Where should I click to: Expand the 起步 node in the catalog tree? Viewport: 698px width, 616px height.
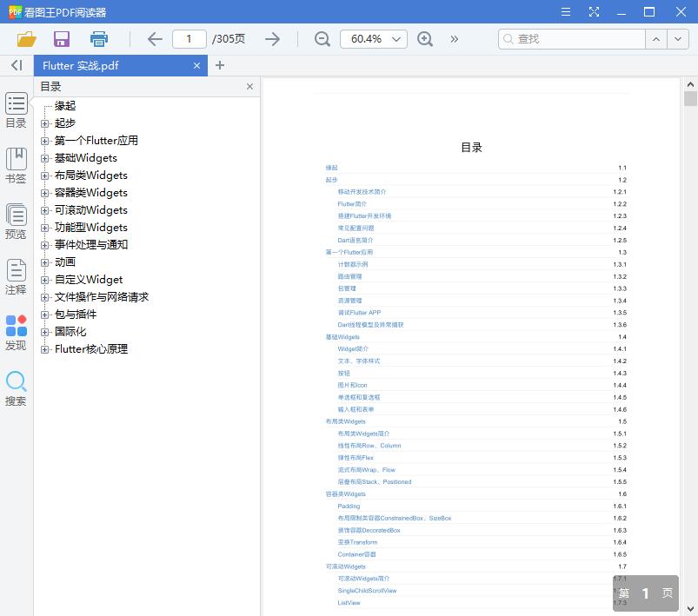(x=46, y=123)
